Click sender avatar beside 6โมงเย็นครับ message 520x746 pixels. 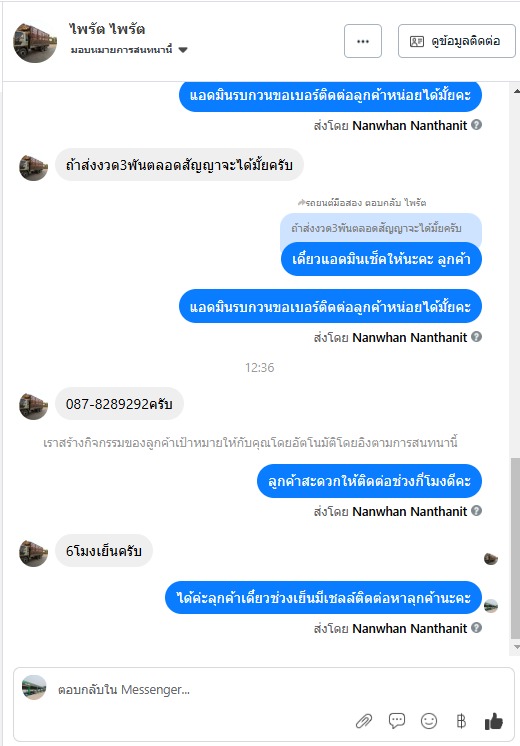coord(33,552)
